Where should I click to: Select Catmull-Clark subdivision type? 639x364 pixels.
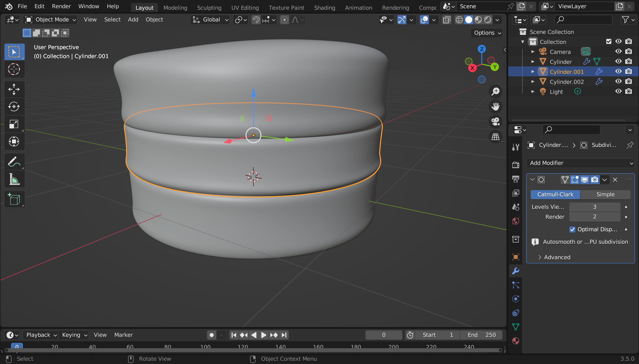coord(555,195)
